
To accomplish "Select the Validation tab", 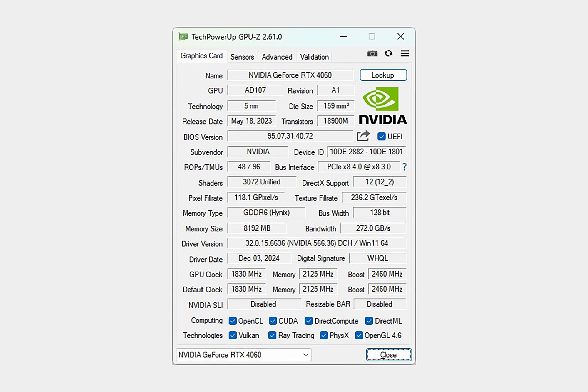I will point(314,57).
